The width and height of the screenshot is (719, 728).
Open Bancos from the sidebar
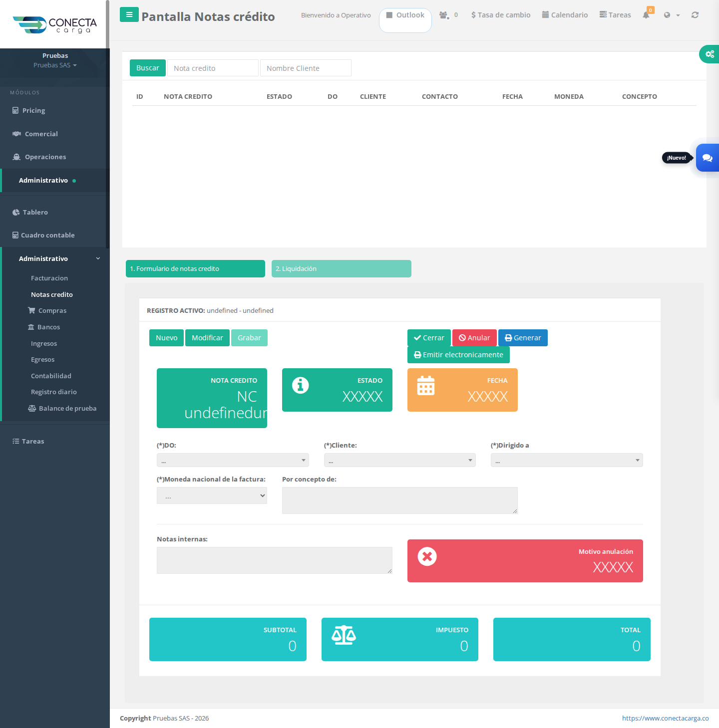44,327
